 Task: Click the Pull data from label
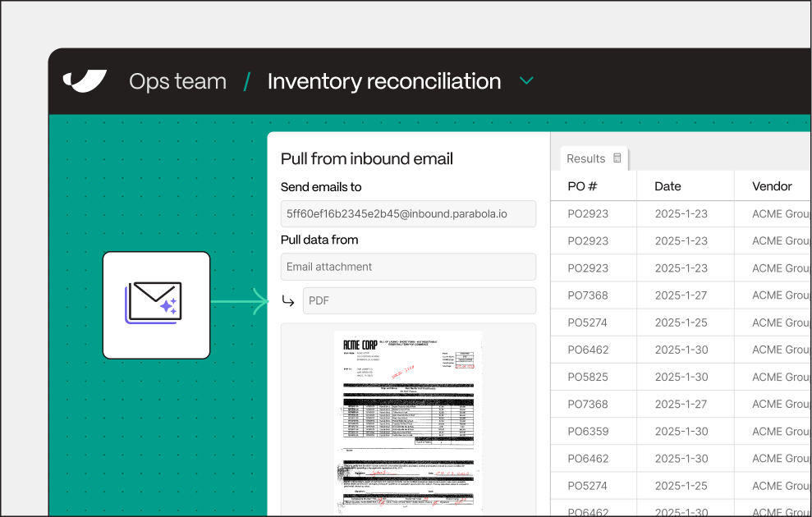pyautogui.click(x=319, y=240)
